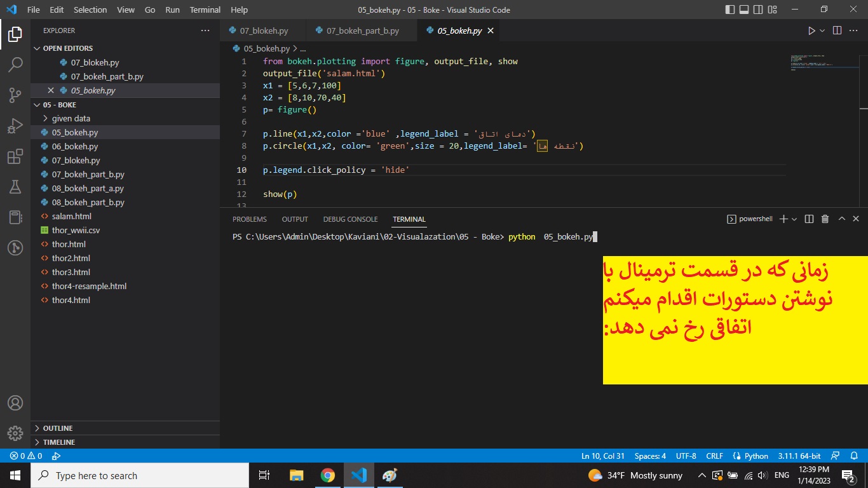This screenshot has width=868, height=488.
Task: Switch to the Debug Console tab
Action: pyautogui.click(x=350, y=219)
